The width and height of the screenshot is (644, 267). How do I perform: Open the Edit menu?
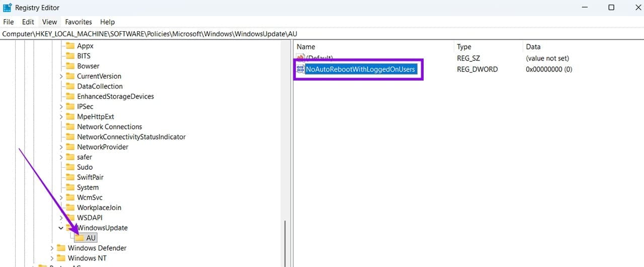pyautogui.click(x=28, y=22)
